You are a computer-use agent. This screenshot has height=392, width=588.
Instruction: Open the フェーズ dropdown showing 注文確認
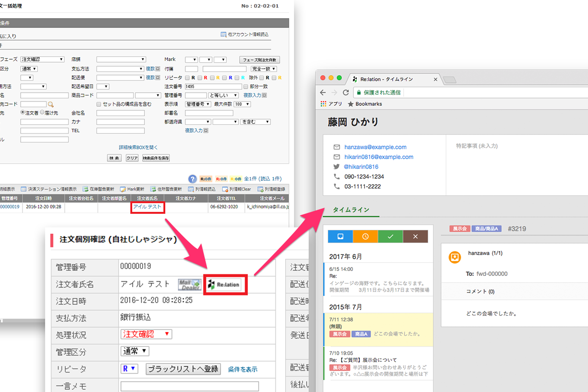pyautogui.click(x=43, y=59)
